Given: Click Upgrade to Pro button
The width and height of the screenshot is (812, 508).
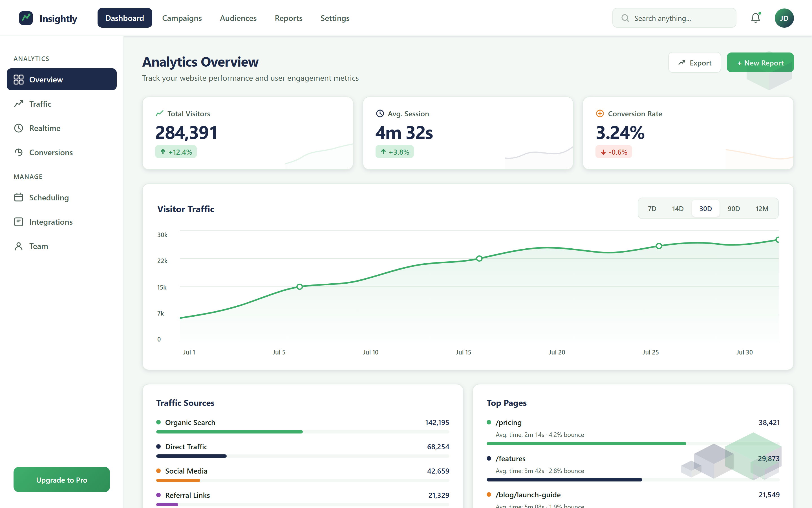Looking at the screenshot, I should coord(62,479).
